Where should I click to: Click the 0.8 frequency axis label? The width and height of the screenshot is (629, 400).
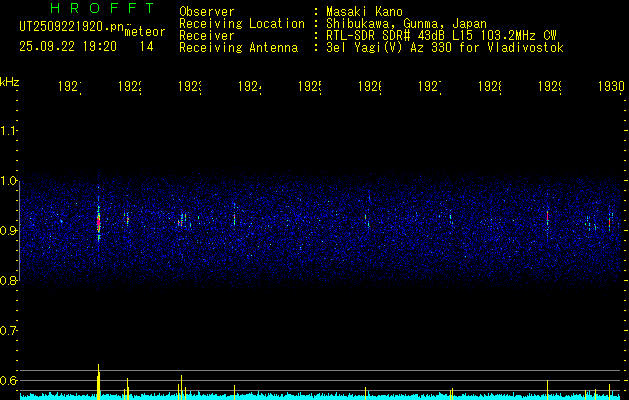click(x=8, y=280)
